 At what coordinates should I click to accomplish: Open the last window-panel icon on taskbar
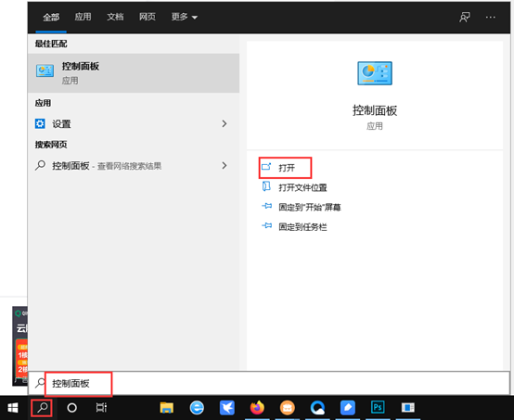tap(408, 408)
